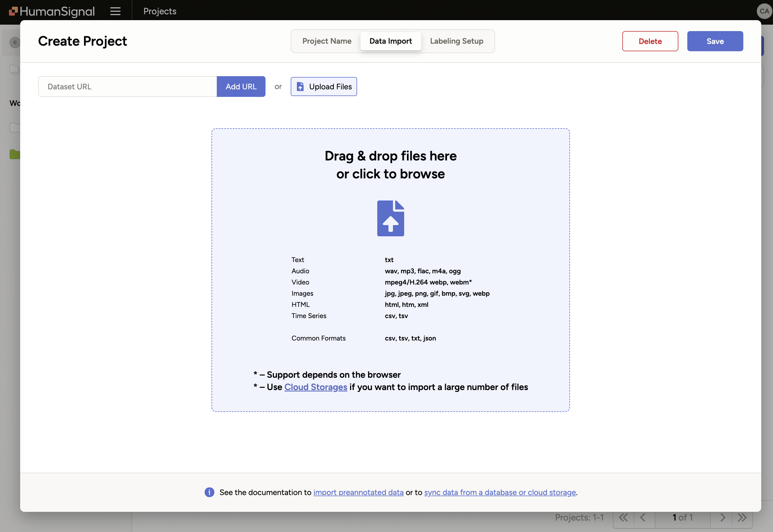Click the Upload Files button
The width and height of the screenshot is (773, 532).
pos(324,86)
